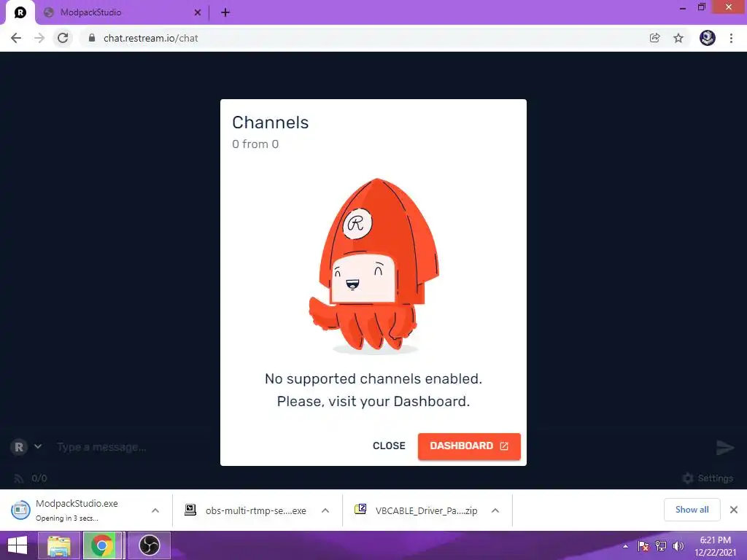Open network status tray icon
This screenshot has height=560, width=747.
coord(661,546)
